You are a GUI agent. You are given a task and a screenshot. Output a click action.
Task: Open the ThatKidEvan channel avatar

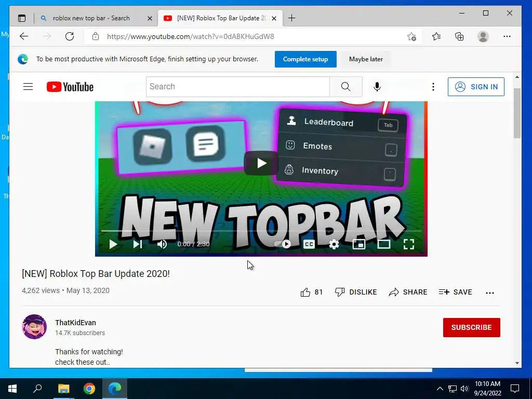click(34, 327)
